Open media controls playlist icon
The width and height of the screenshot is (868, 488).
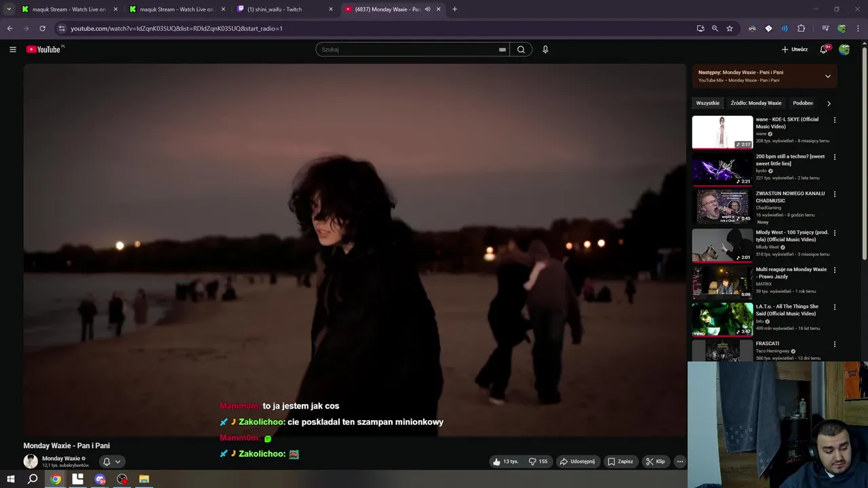point(825,28)
